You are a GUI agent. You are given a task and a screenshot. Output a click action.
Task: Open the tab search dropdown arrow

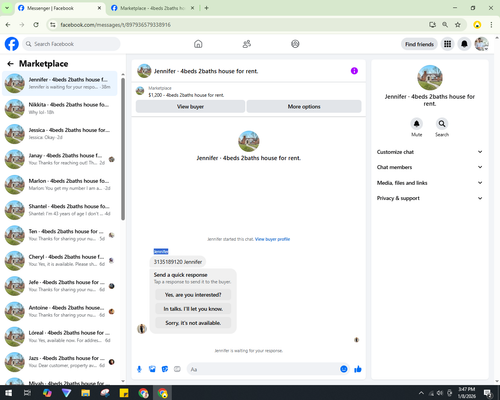[7, 8]
